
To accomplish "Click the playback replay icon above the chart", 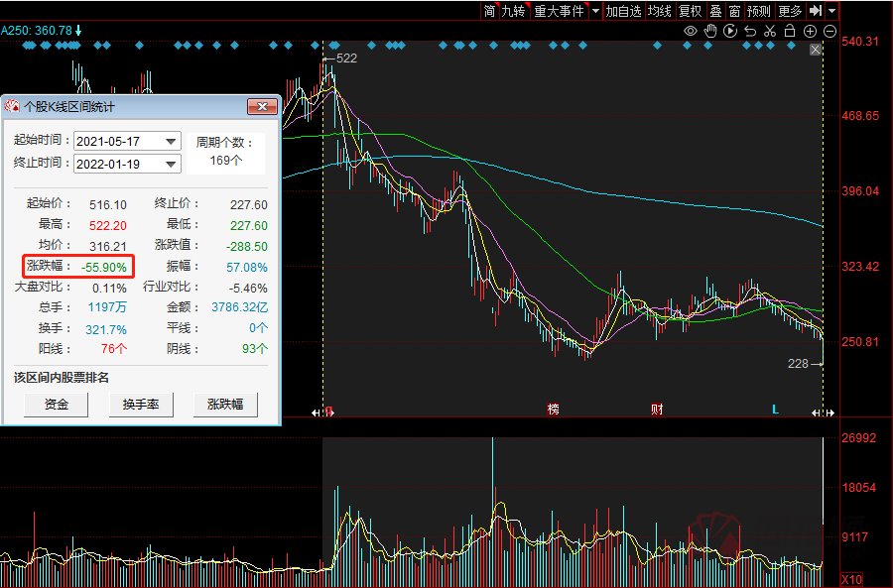I will coord(730,31).
